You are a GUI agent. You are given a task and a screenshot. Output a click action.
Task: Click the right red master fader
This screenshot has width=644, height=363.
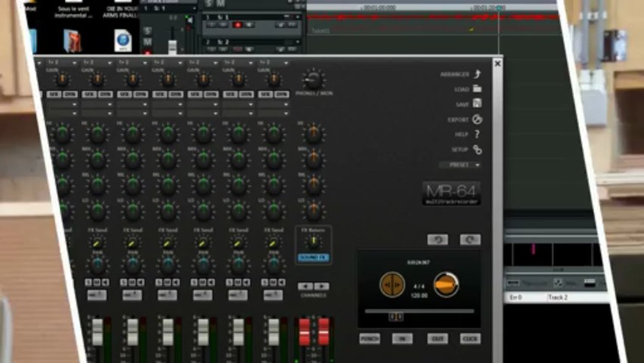pos(323,331)
